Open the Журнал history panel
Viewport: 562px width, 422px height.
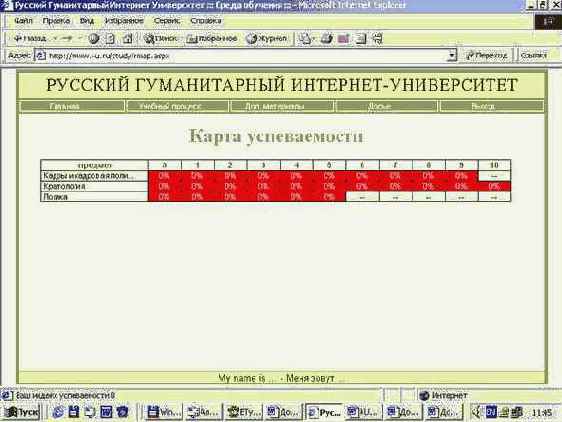267,38
